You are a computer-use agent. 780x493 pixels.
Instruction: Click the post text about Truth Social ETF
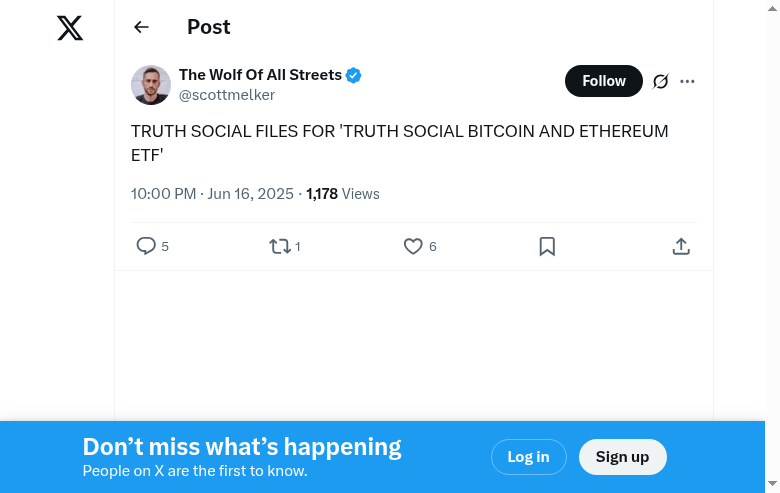click(x=399, y=143)
